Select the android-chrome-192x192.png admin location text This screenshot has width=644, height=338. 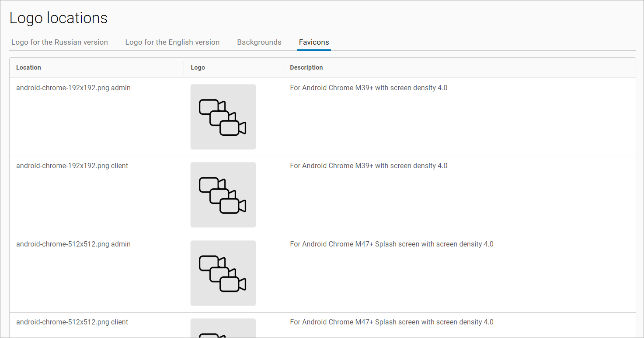pos(73,88)
